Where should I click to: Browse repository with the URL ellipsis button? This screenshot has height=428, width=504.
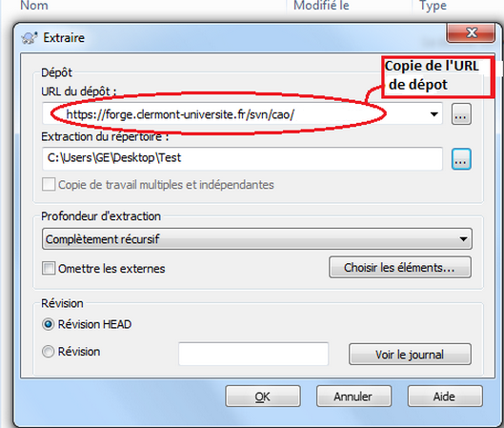pyautogui.click(x=461, y=113)
